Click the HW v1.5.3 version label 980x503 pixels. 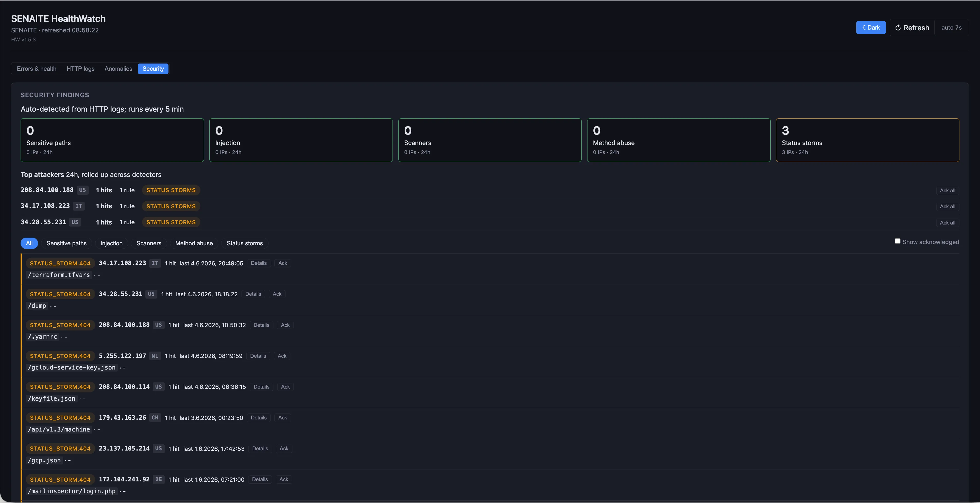[x=23, y=40]
